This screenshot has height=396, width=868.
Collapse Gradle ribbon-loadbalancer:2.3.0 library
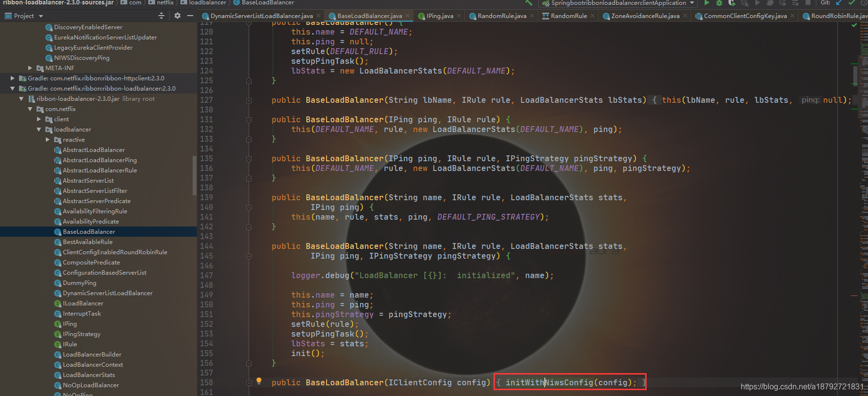(x=13, y=89)
